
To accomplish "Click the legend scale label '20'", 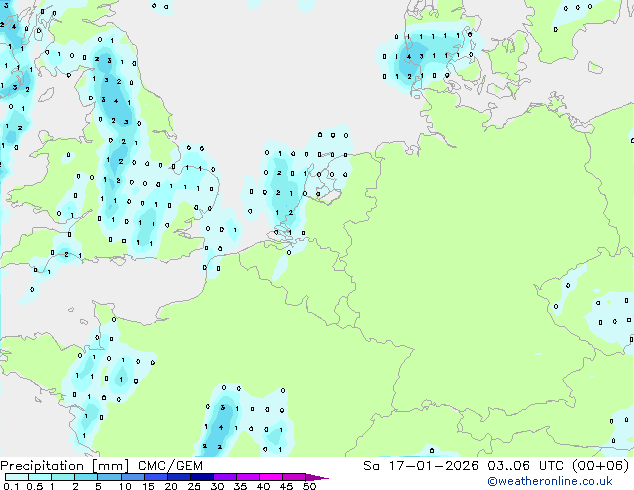I will point(171,486).
